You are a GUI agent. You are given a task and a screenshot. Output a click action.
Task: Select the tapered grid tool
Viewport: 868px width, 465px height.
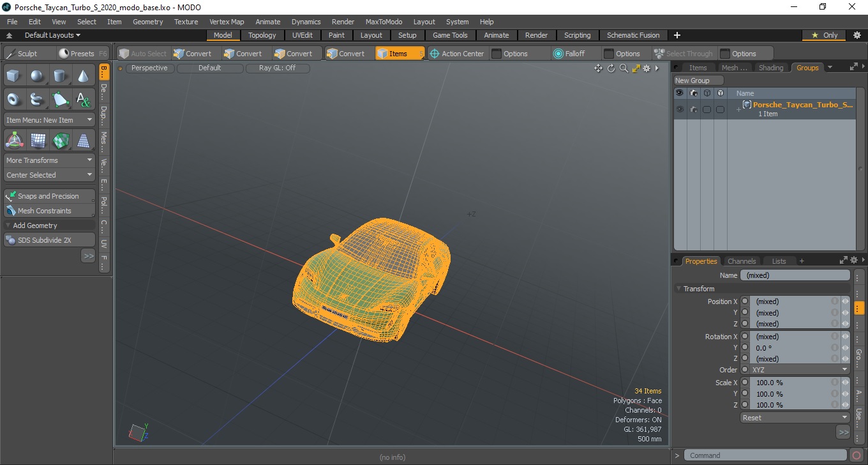click(x=84, y=140)
